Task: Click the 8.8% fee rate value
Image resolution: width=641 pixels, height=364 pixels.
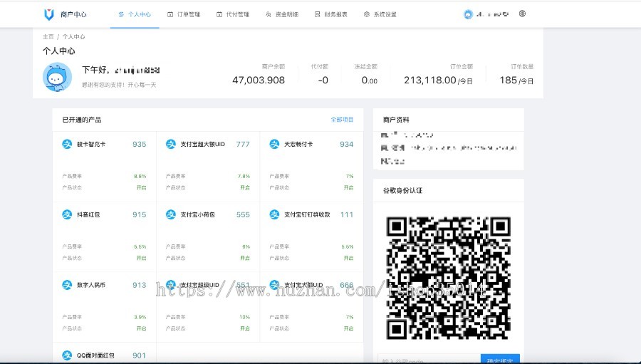Action: coord(140,176)
